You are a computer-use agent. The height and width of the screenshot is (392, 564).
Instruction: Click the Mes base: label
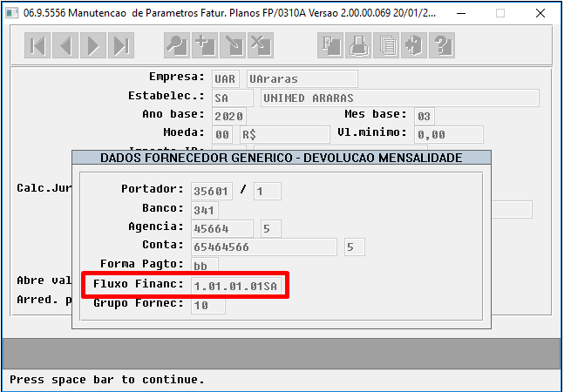376,114
